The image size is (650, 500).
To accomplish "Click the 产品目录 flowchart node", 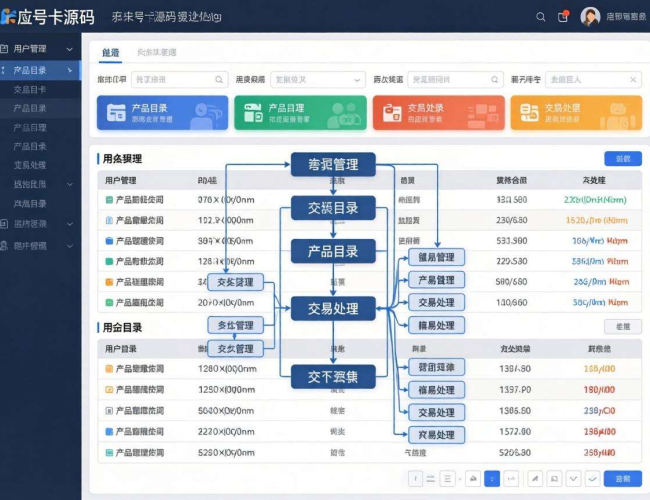I will click(x=333, y=251).
